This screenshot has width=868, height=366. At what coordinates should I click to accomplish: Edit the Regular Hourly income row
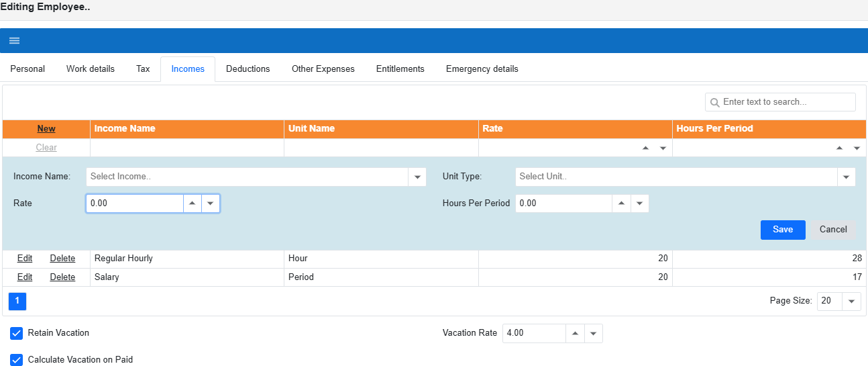point(25,259)
